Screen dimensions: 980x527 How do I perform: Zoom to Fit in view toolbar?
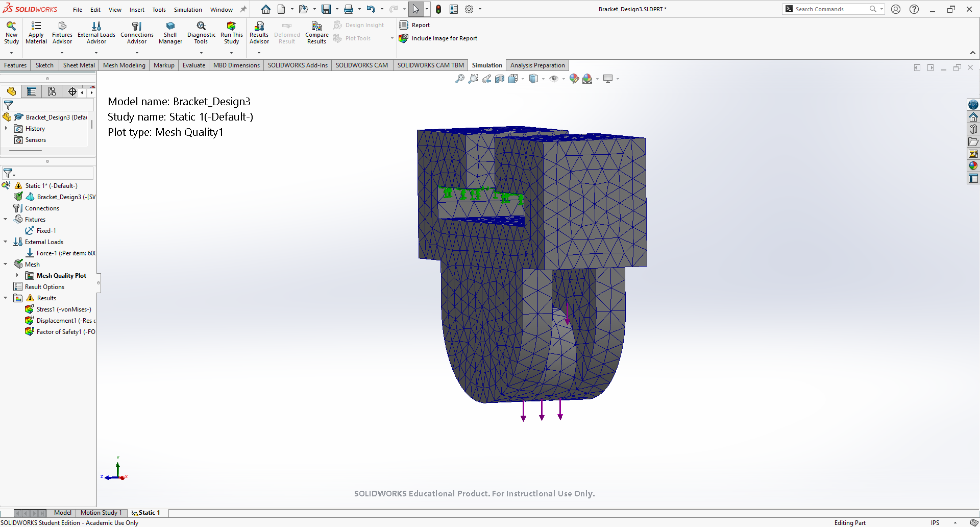coord(460,79)
